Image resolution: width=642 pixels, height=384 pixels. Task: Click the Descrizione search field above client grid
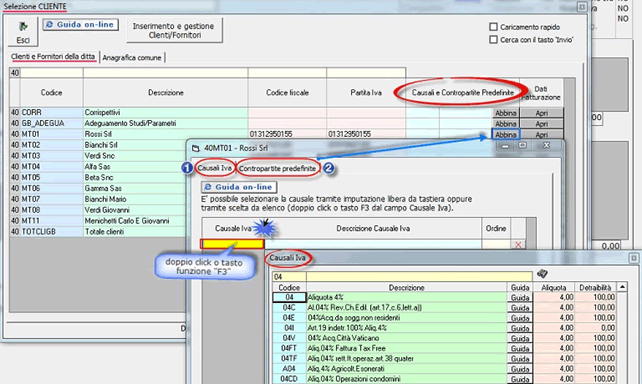click(165, 73)
